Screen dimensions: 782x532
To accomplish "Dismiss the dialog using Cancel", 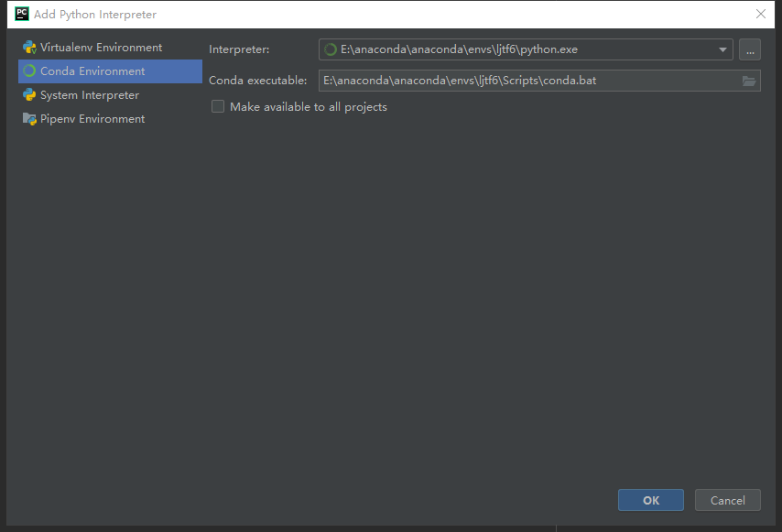I will (727, 500).
